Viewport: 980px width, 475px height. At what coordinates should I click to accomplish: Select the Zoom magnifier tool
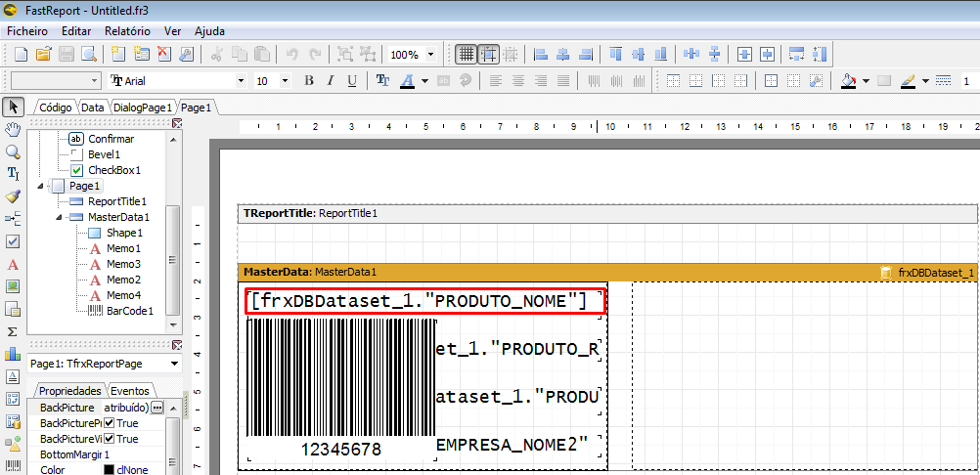coord(13,151)
